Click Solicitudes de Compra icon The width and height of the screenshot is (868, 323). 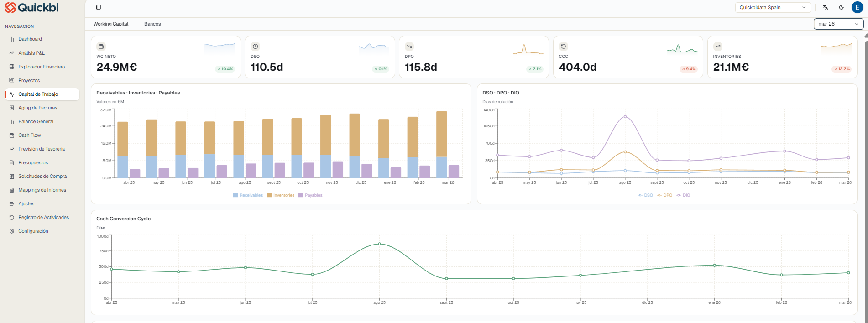click(12, 176)
